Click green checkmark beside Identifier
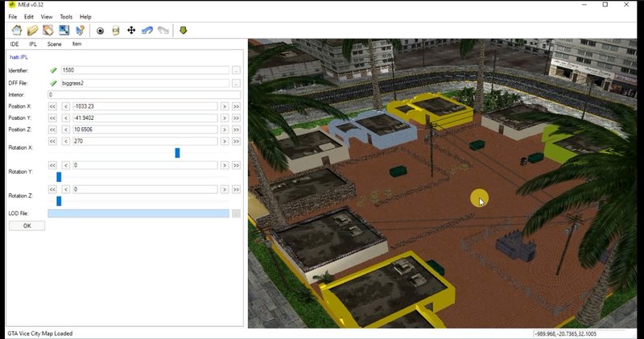Screen dimensions: 644x339 [x=53, y=70]
